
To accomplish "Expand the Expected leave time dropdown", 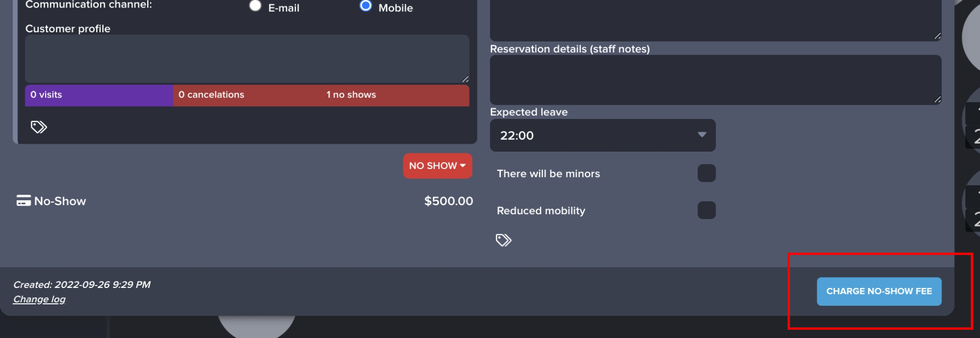I will (x=602, y=135).
